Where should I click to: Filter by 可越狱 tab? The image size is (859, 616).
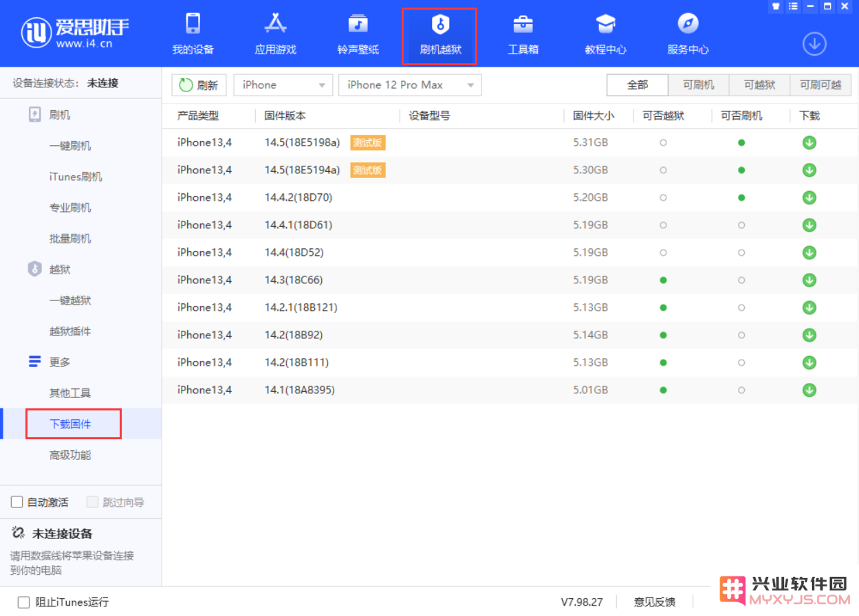(x=760, y=85)
